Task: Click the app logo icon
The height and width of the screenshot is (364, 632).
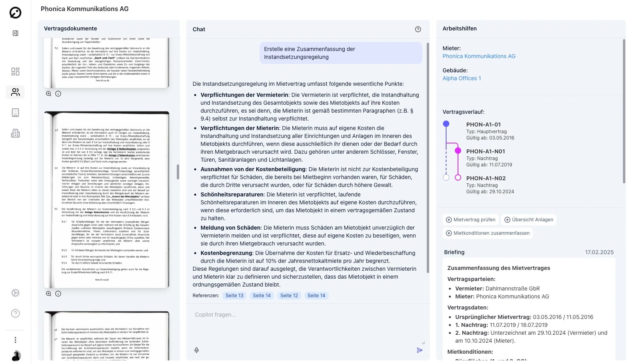Action: [x=15, y=13]
